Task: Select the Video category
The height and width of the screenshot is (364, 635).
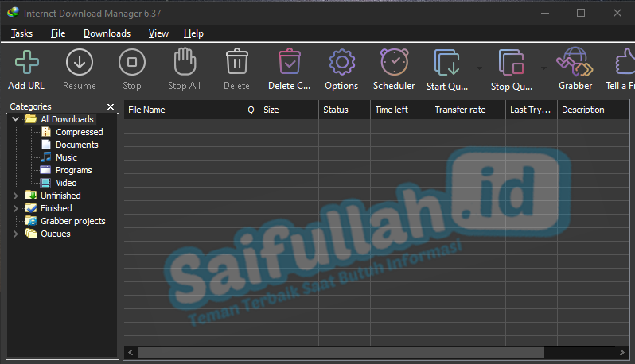Action: tap(66, 183)
